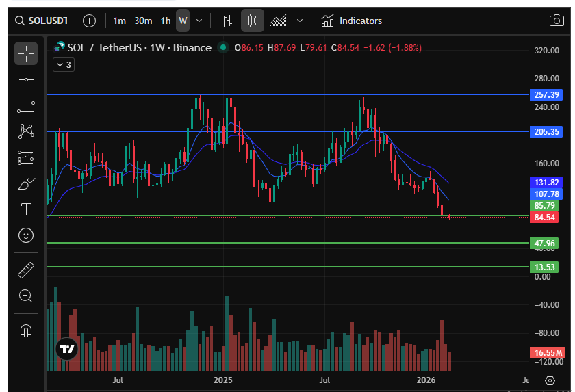The height and width of the screenshot is (392, 575).
Task: Open the Indicators menu
Action: pos(351,21)
